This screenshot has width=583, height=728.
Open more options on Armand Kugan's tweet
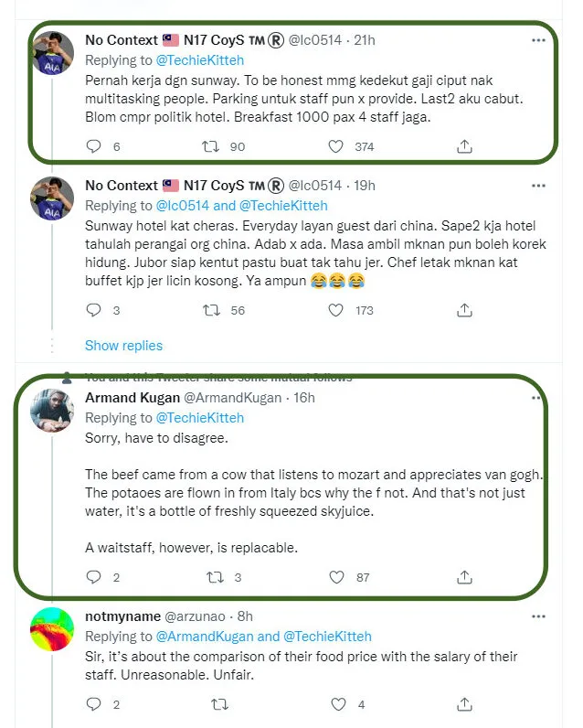[x=539, y=398]
